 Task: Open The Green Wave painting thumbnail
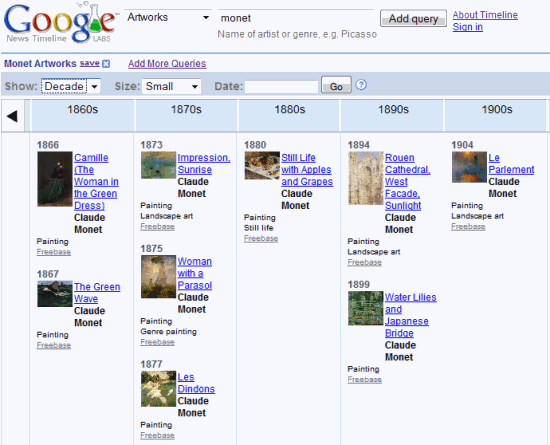pos(55,294)
